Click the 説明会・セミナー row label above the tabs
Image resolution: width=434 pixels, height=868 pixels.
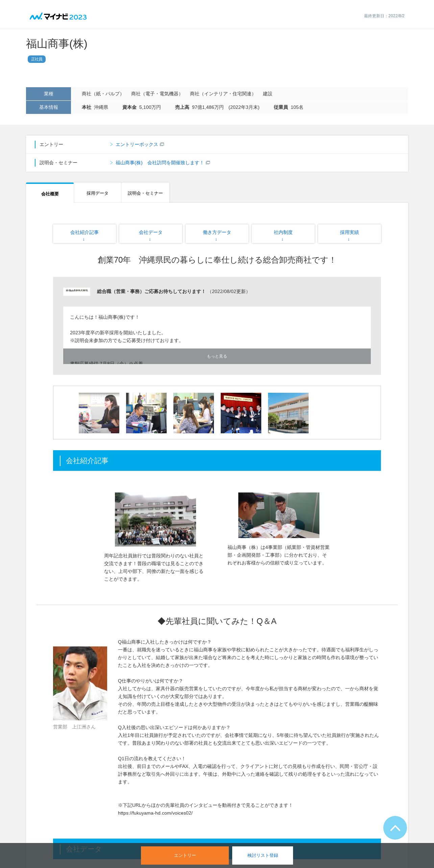click(x=58, y=163)
